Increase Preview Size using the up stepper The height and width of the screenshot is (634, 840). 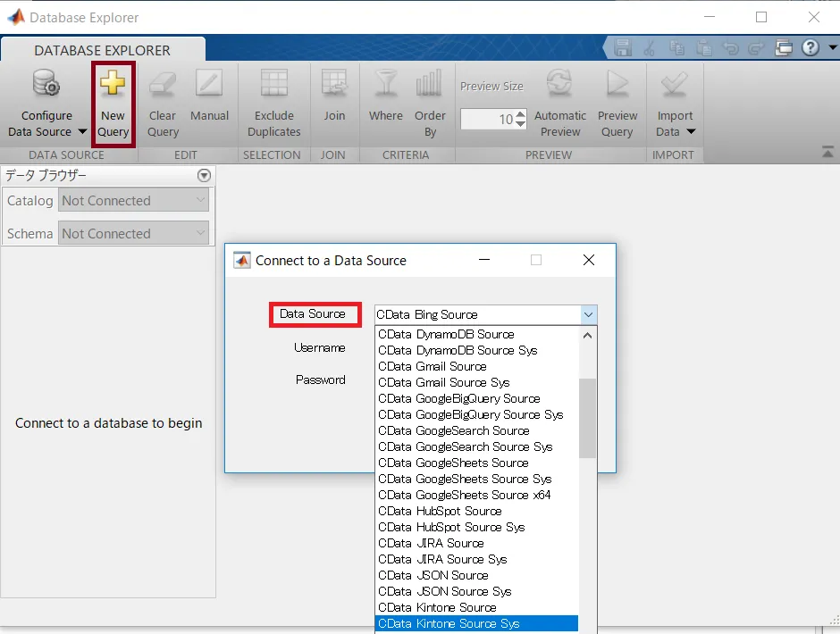point(521,113)
